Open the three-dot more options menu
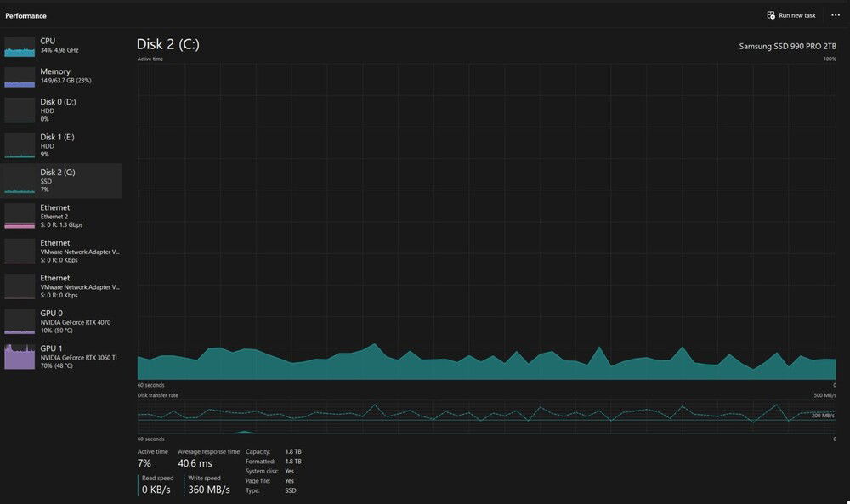Image resolution: width=850 pixels, height=504 pixels. (835, 15)
